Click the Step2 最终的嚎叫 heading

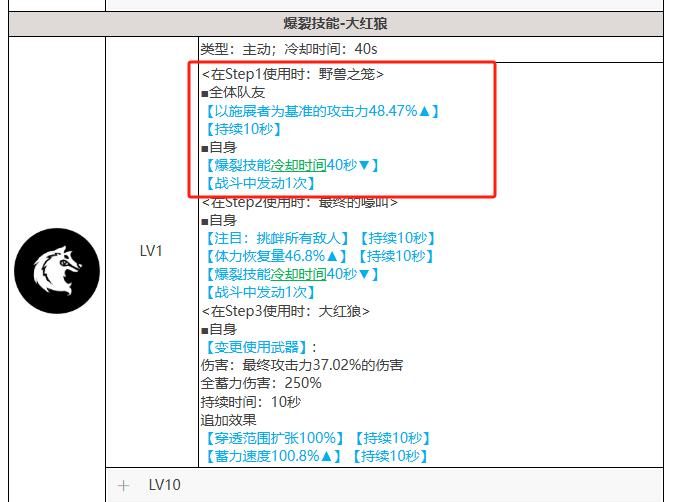[299, 202]
